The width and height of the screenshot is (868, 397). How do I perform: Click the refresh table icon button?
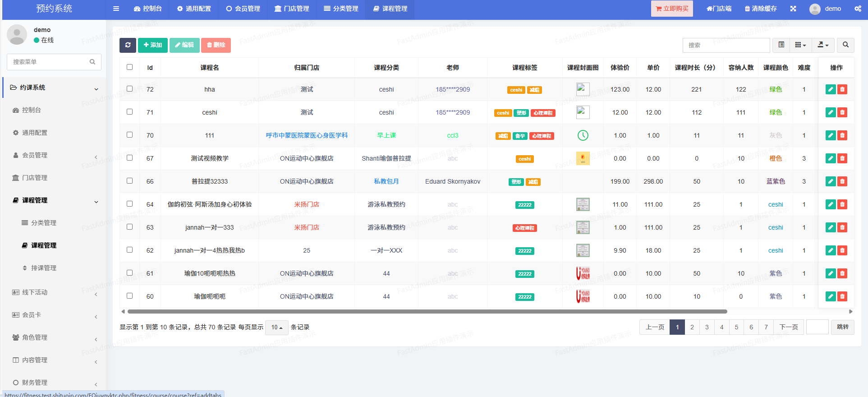click(128, 45)
